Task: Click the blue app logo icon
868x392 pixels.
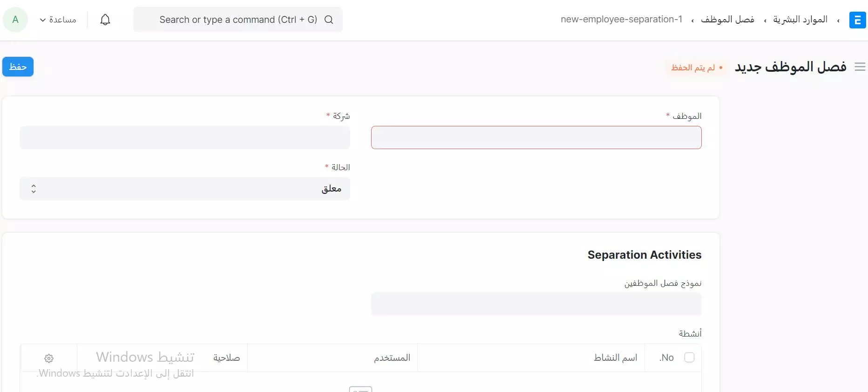Action: (x=857, y=20)
